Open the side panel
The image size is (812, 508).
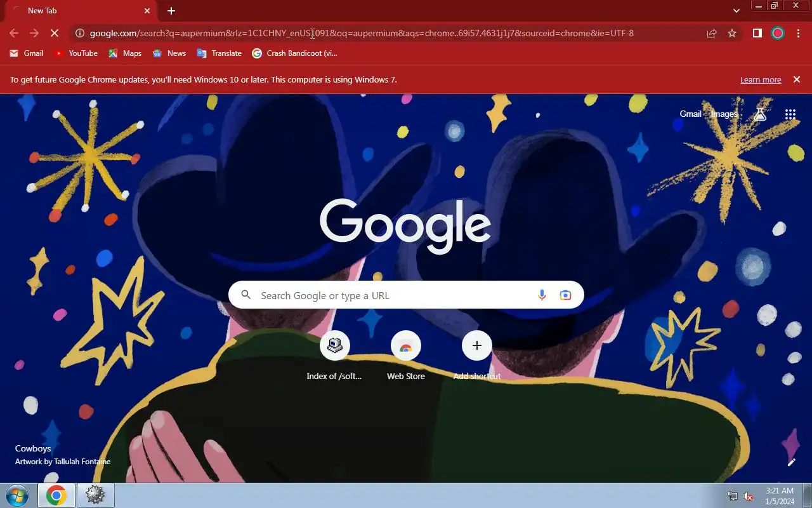click(757, 33)
